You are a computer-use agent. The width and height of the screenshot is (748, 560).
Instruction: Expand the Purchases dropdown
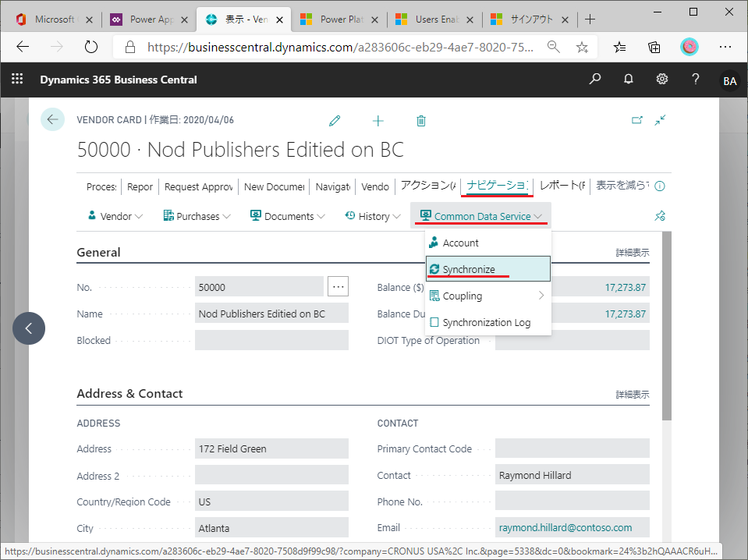(x=197, y=216)
